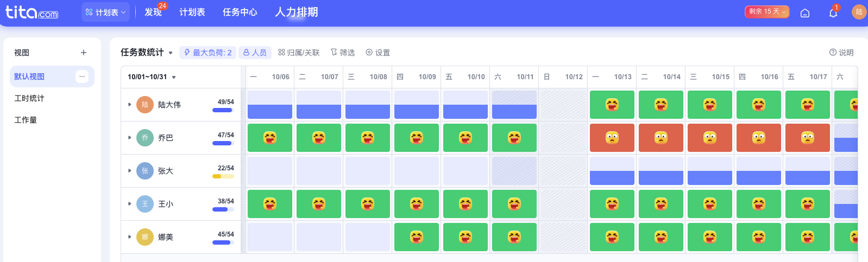
Task: Click 王小's happy face on 10/16
Action: [x=759, y=204]
